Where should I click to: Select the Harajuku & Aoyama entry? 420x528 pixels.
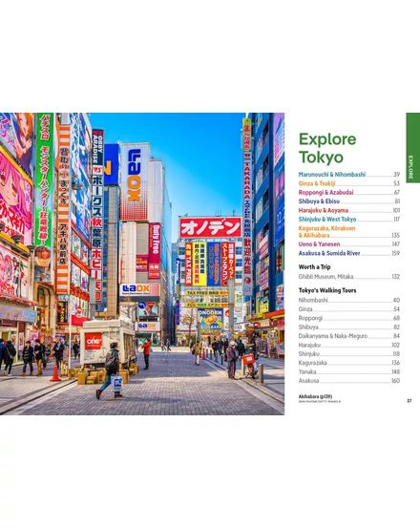point(349,210)
